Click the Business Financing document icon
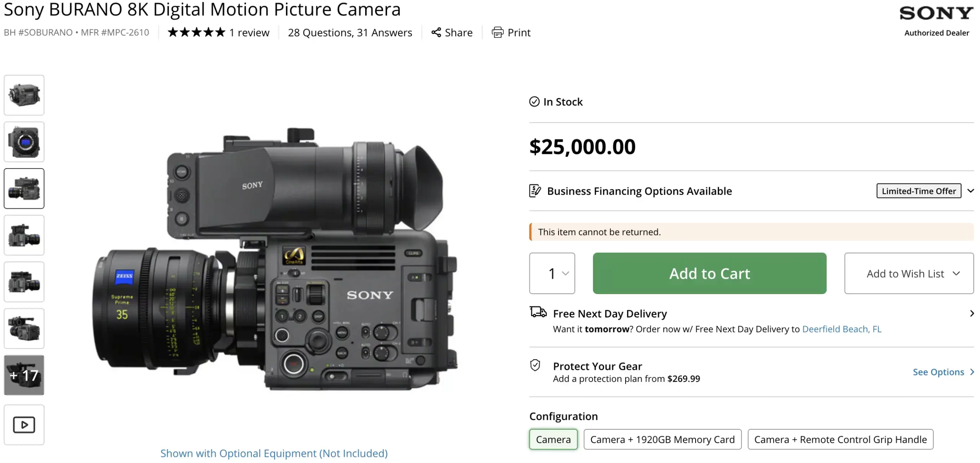 coord(535,190)
